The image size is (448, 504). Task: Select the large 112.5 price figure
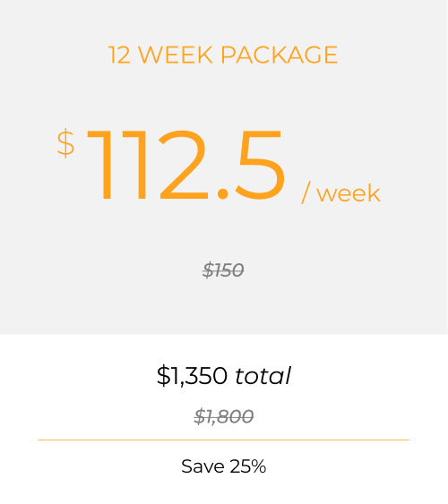coord(185,165)
